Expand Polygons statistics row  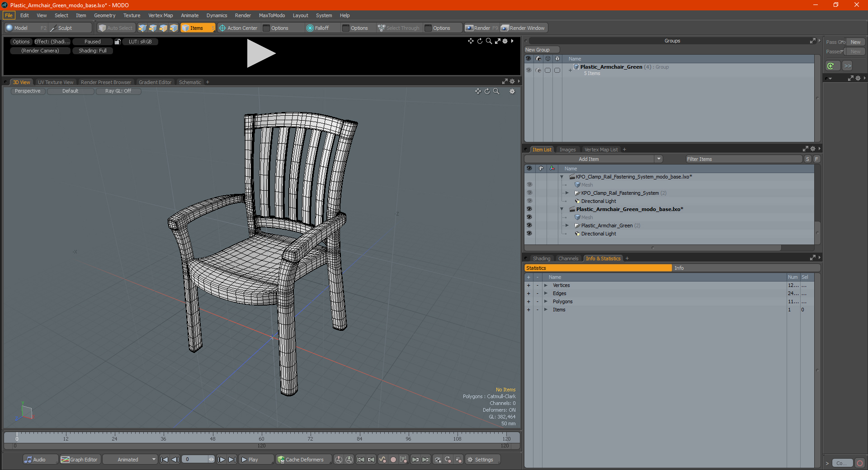click(546, 301)
